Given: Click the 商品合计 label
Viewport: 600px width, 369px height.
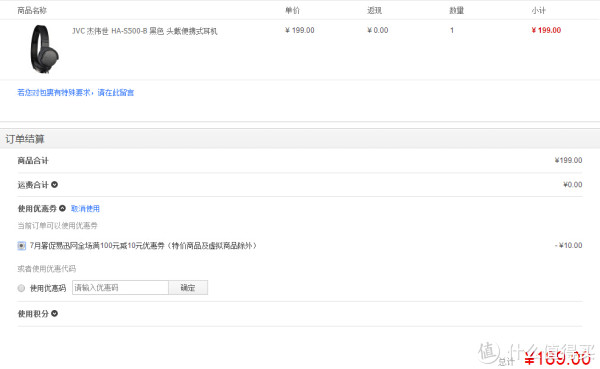Looking at the screenshot, I should click(33, 161).
